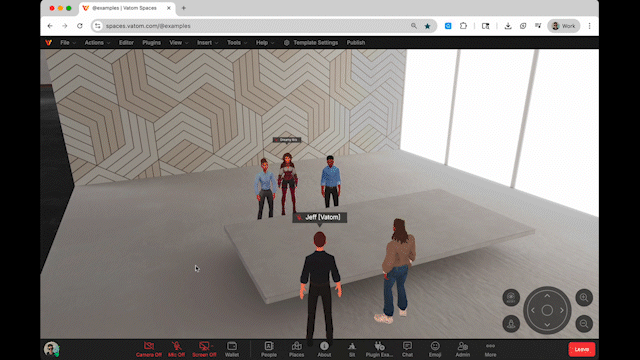Open the browser Extensions puzzle icon

pyautogui.click(x=463, y=26)
